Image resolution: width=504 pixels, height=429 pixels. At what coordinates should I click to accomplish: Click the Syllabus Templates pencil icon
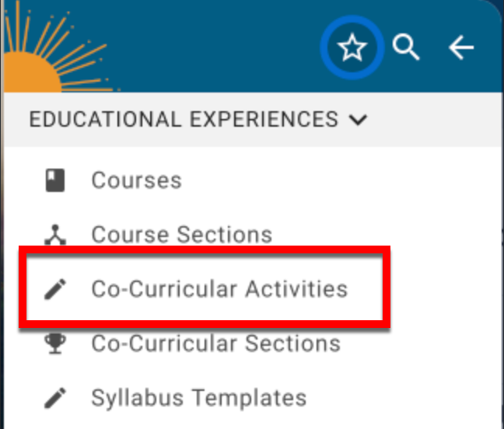point(54,399)
